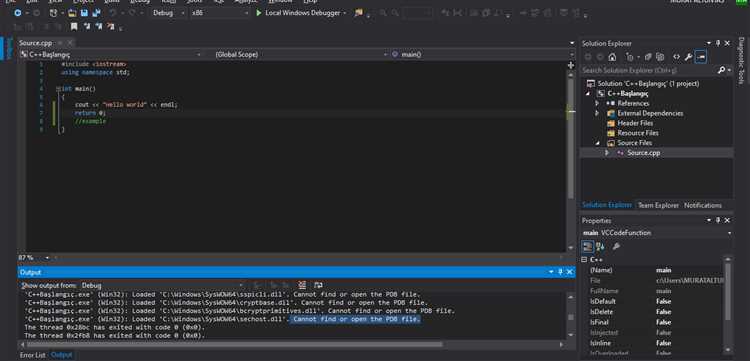
Task: Expand the References node
Action: click(597, 103)
